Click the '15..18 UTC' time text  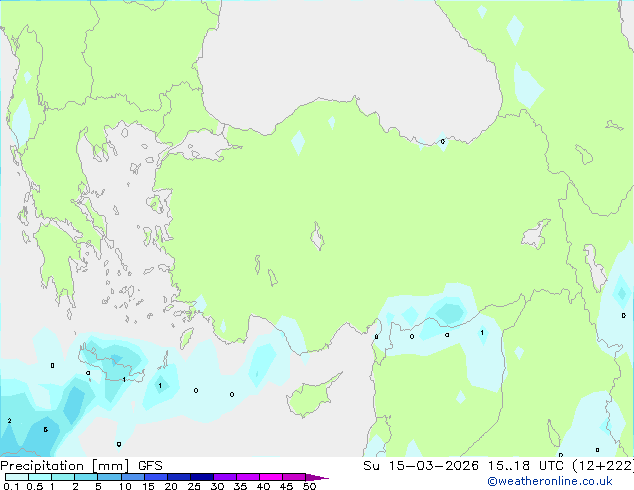[x=525, y=466]
